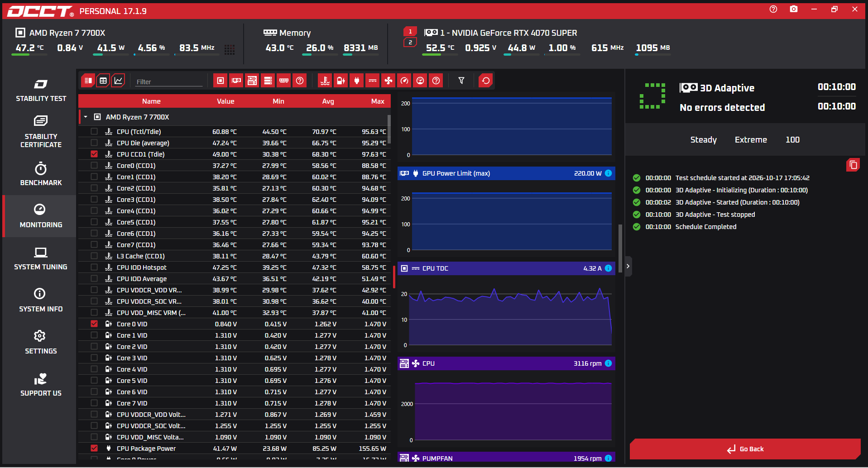Toggle the fan sensor type filter
Image resolution: width=868 pixels, height=468 pixels.
388,81
